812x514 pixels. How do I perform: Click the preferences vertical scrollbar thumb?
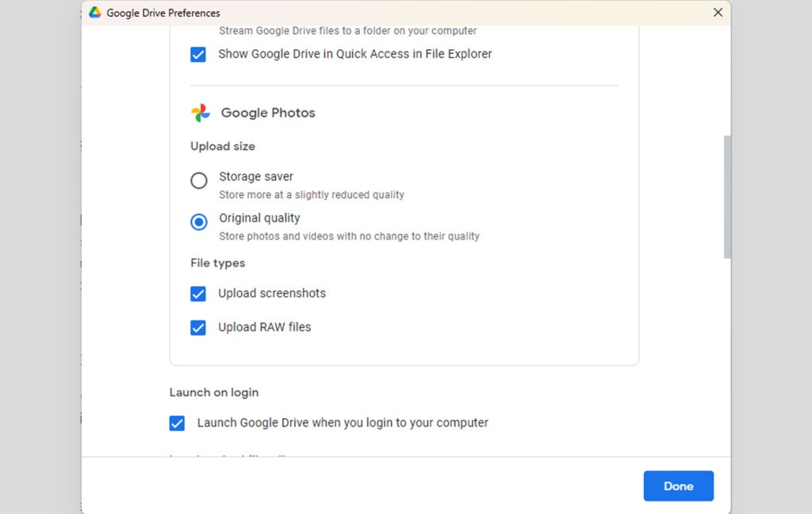click(x=727, y=197)
